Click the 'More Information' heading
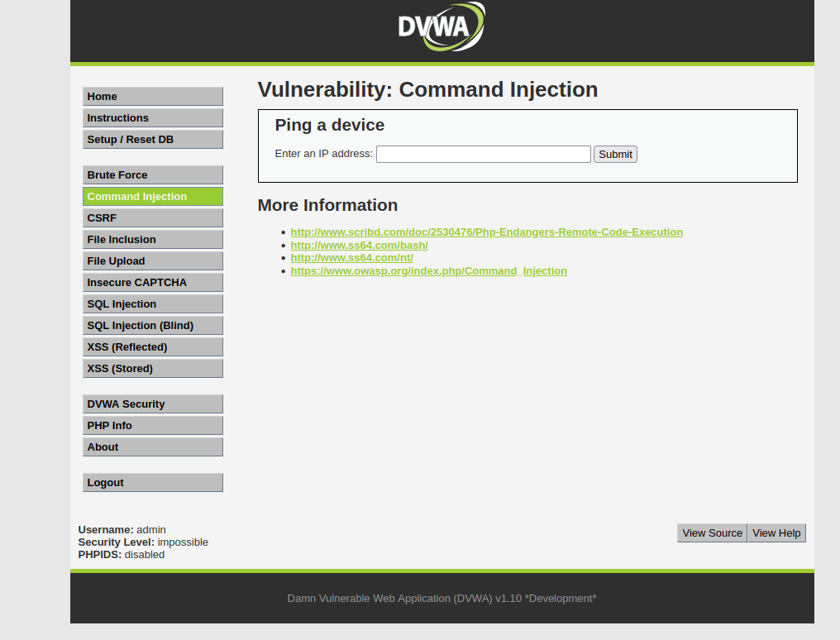The image size is (840, 640). tap(327, 205)
